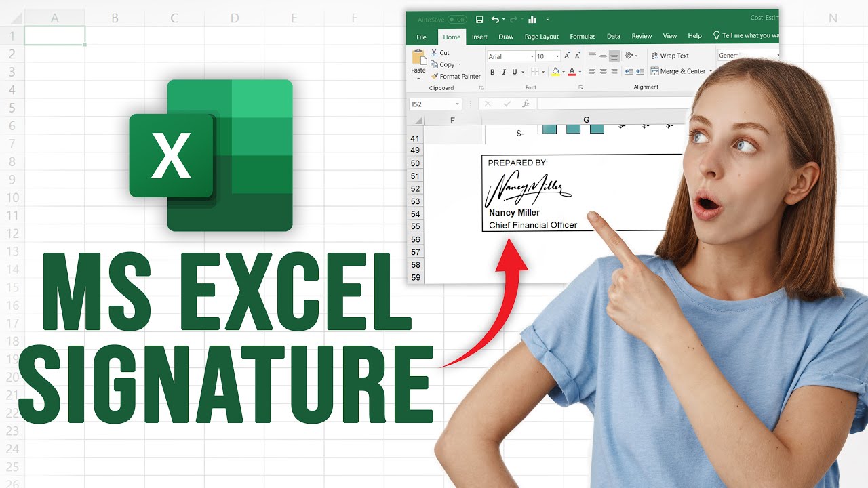The width and height of the screenshot is (868, 488).
Task: Open the Customize Quick Access Toolbar dropdown
Action: click(547, 20)
